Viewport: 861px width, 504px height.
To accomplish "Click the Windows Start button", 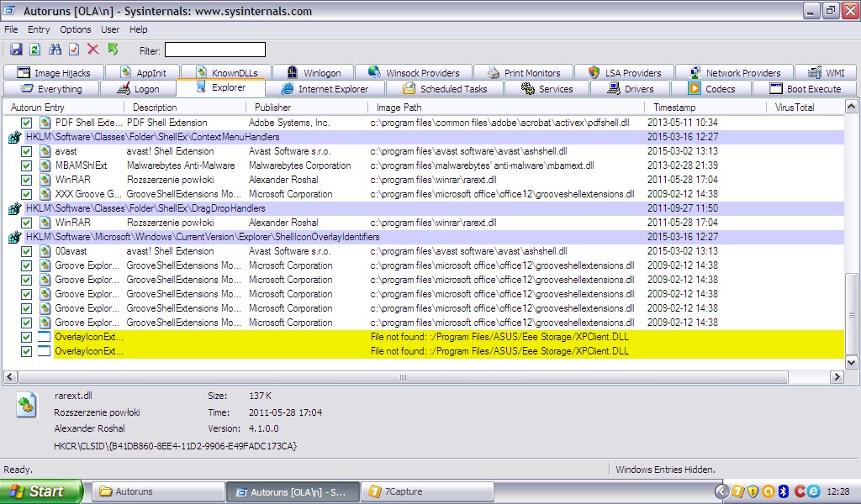I will tap(42, 491).
